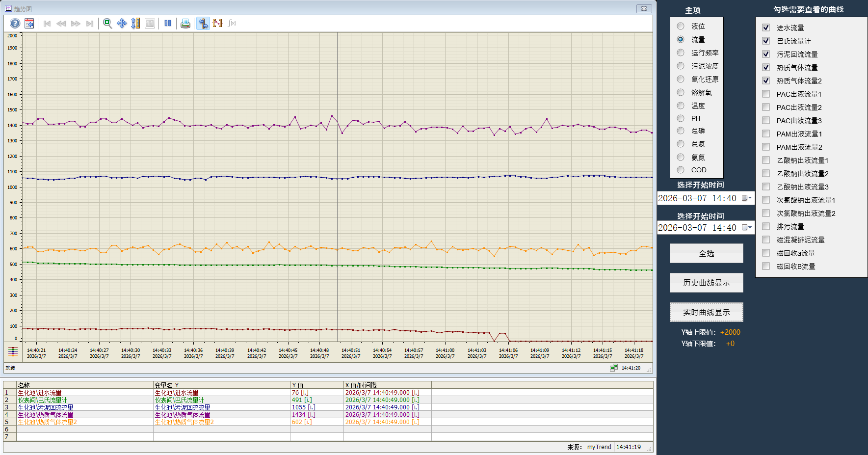868x455 pixels.
Task: Click the 历史曲线显示 button
Action: point(706,283)
